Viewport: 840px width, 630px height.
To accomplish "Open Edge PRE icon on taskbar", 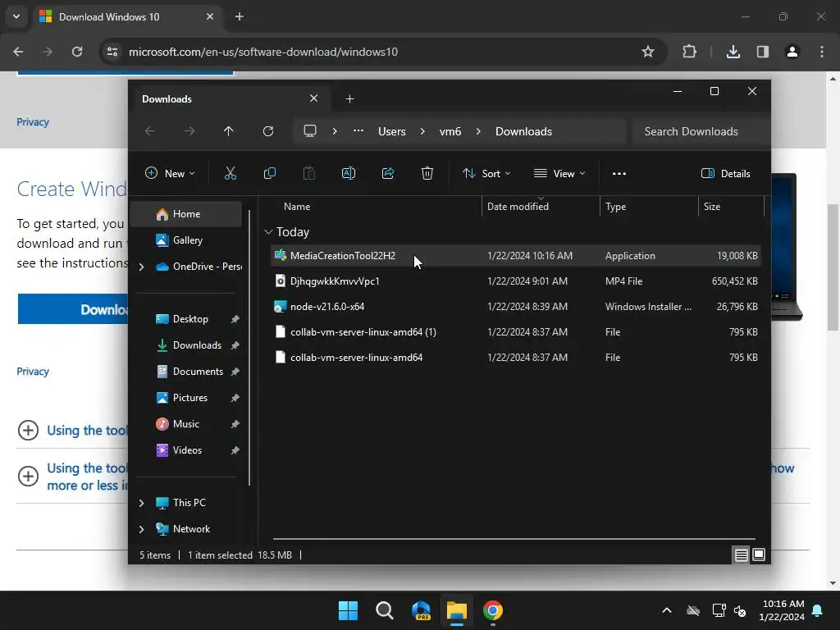I will (x=421, y=610).
